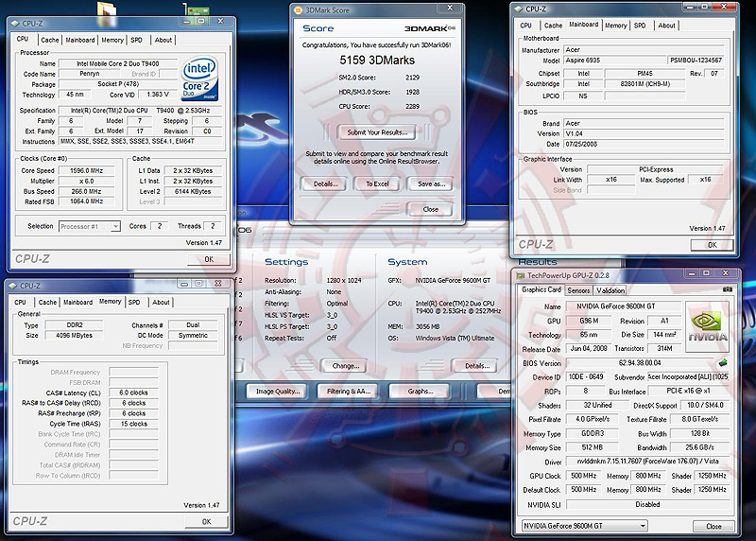Click title icon of CPU-Z mainboard window
Viewport: 756px width, 541px height.
pyautogui.click(x=518, y=9)
